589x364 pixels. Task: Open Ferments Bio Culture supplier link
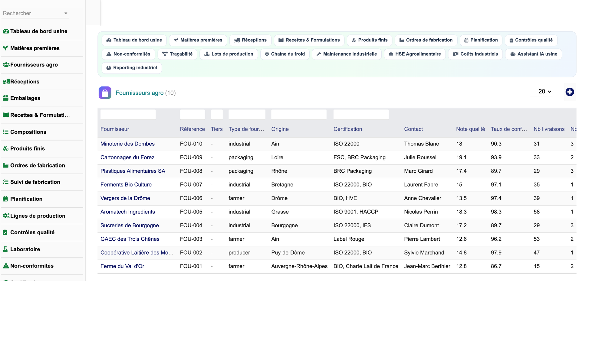click(x=126, y=185)
